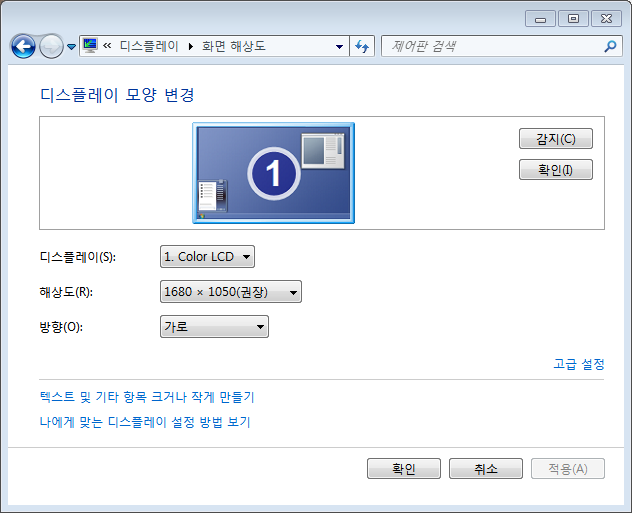Click the 디스플레이 breadcrumb
The image size is (632, 513).
coord(149,46)
